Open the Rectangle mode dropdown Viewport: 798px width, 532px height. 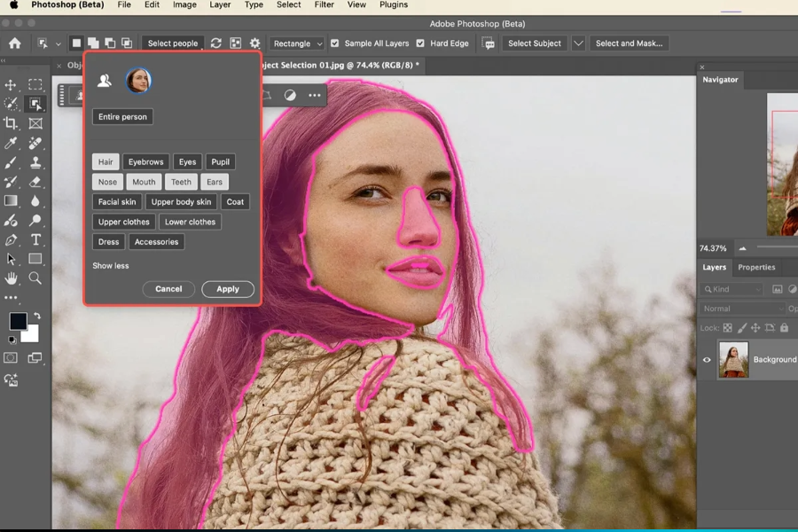(297, 43)
